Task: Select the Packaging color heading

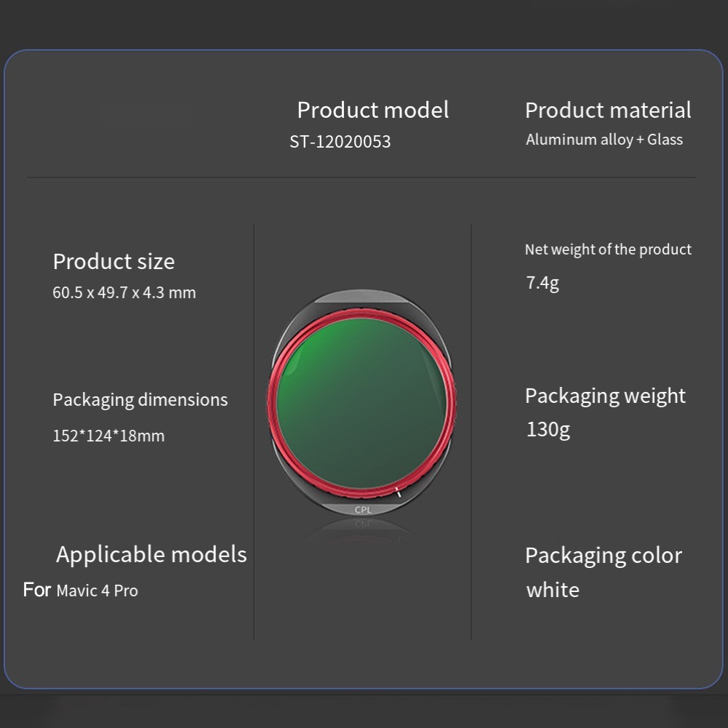Action: [604, 556]
